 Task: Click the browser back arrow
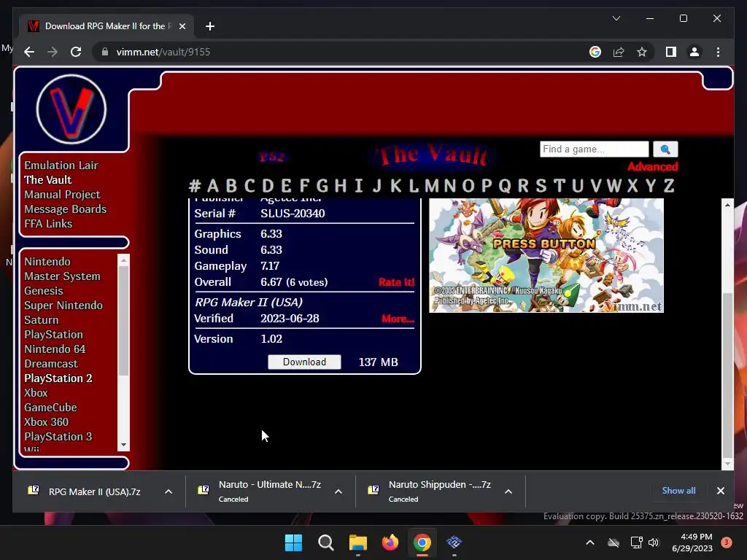[x=29, y=52]
